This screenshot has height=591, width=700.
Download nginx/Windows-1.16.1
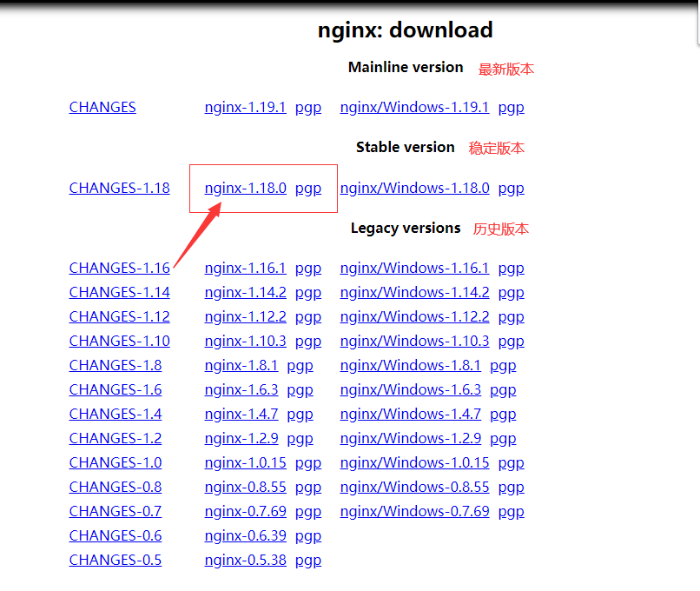(x=414, y=268)
